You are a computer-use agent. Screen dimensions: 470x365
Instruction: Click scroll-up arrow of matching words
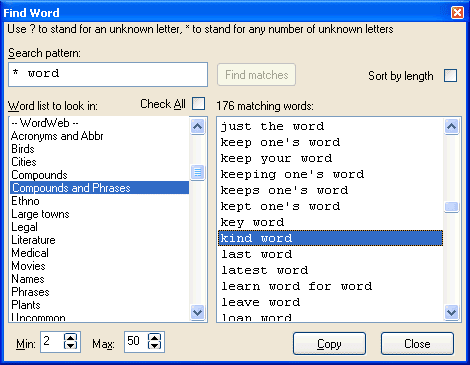click(x=451, y=126)
